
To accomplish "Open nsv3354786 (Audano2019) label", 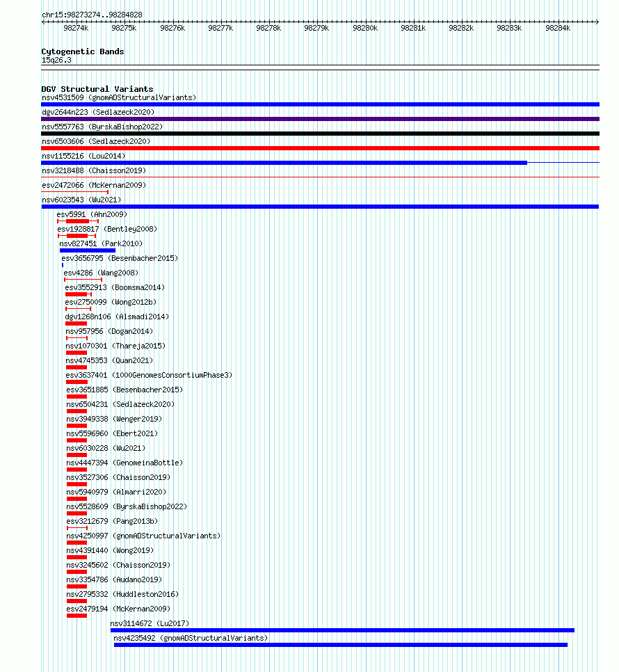I will coord(114,579).
